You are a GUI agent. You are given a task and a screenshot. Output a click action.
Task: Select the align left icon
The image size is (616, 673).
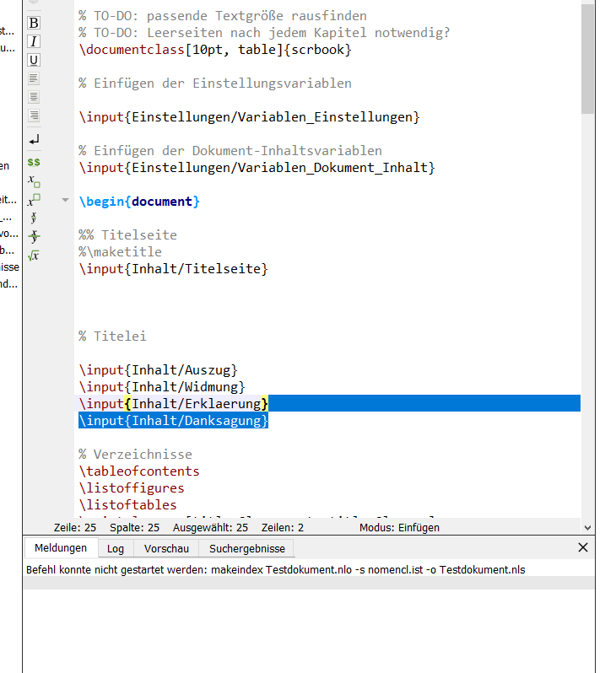pyautogui.click(x=34, y=78)
